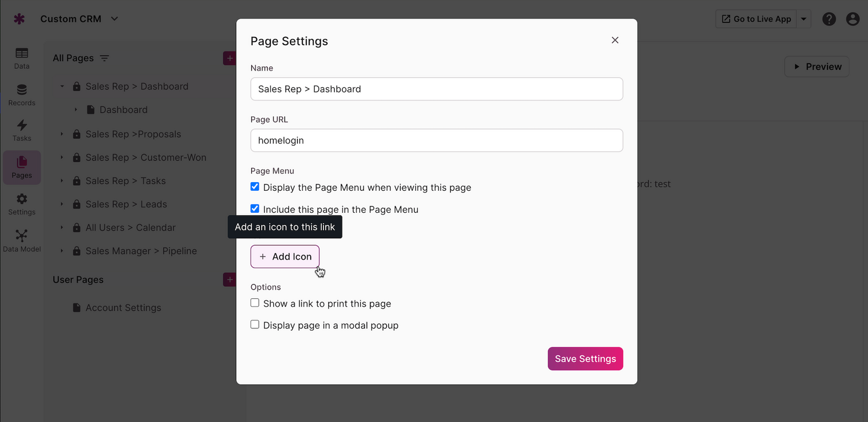Click the help question mark icon
Image resolution: width=868 pixels, height=422 pixels.
pos(829,19)
